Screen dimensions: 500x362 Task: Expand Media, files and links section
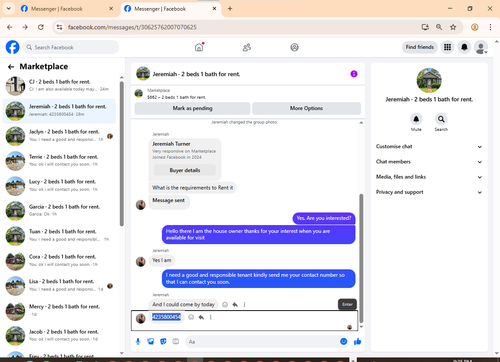pyautogui.click(x=429, y=177)
